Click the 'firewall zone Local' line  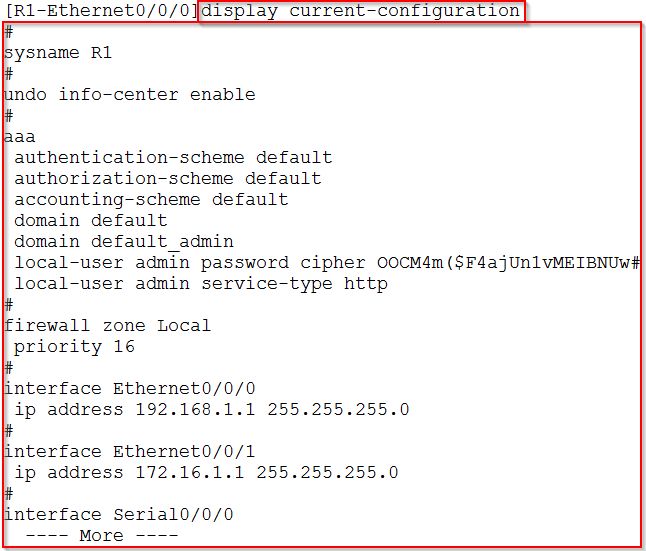tap(108, 326)
